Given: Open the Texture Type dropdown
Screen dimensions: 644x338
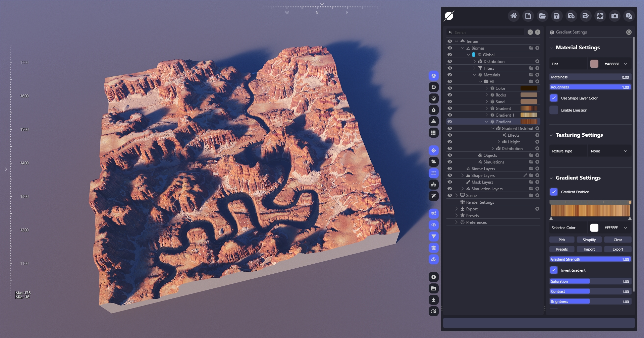Looking at the screenshot, I should click(609, 151).
